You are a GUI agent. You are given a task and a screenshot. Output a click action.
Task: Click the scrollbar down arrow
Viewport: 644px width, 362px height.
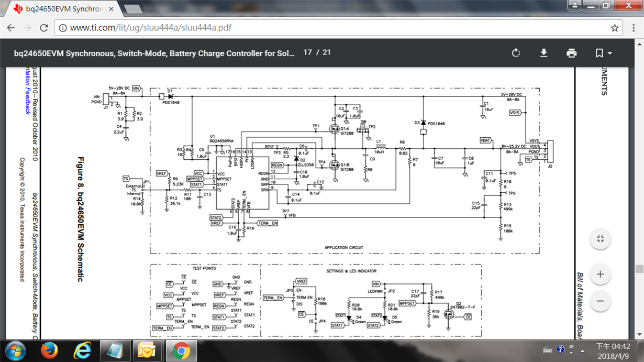click(x=639, y=335)
